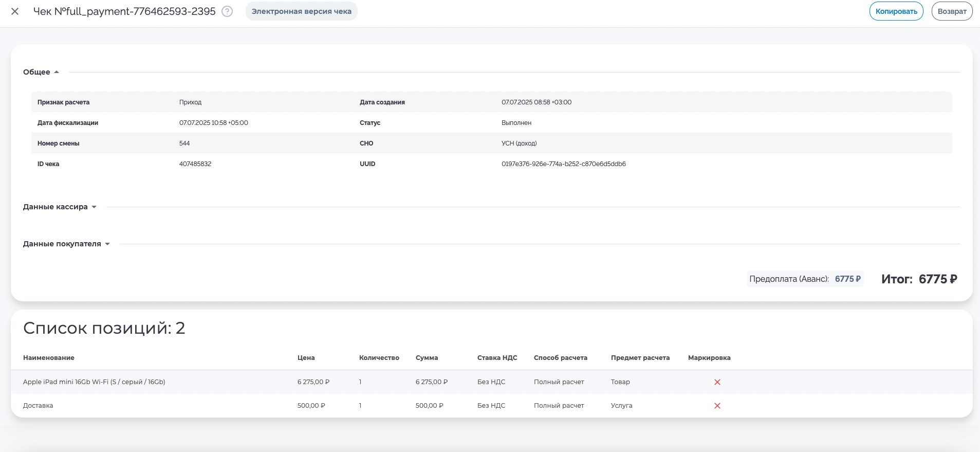The height and width of the screenshot is (452, 980).
Task: Click the help question mark icon
Action: (x=227, y=11)
